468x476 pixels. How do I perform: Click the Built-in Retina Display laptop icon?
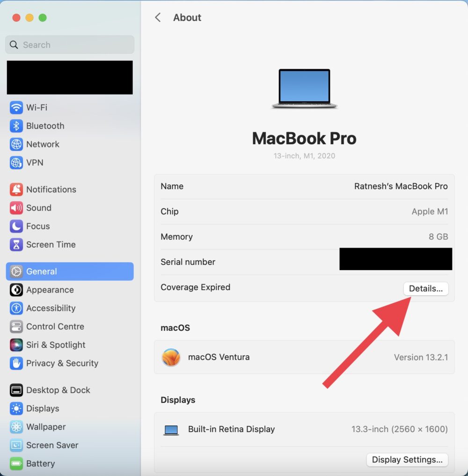[x=171, y=430]
